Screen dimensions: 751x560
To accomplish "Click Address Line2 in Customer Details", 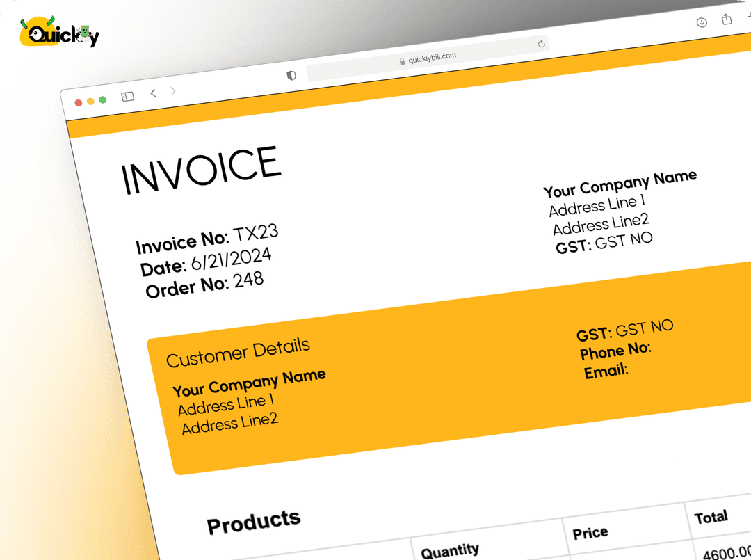I will (x=230, y=424).
